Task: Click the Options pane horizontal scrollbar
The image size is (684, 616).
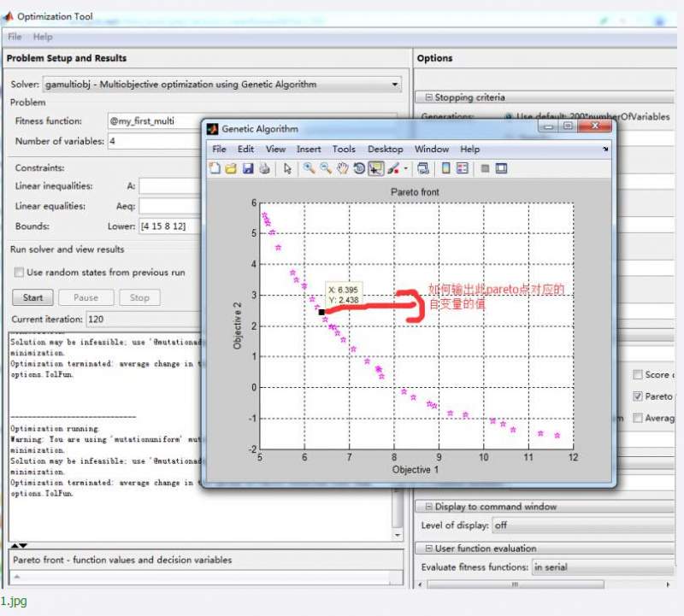Action: [516, 584]
